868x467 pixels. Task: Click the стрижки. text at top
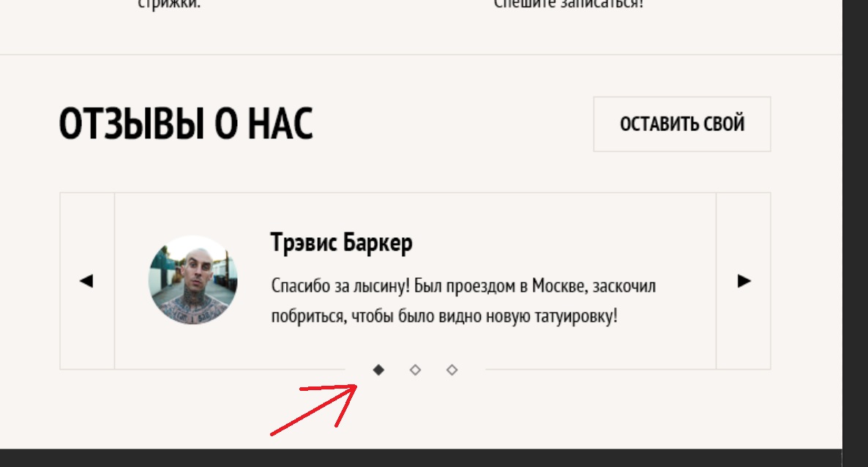point(169,4)
